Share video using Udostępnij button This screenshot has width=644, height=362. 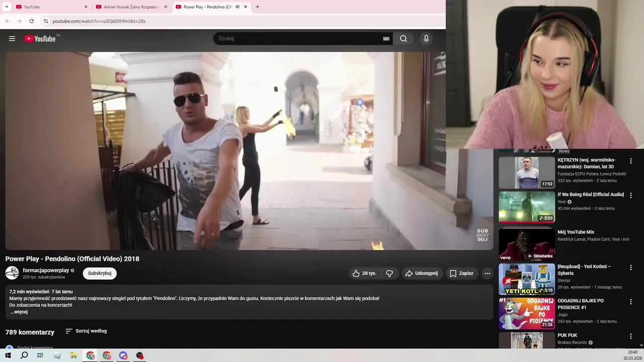[x=422, y=274]
